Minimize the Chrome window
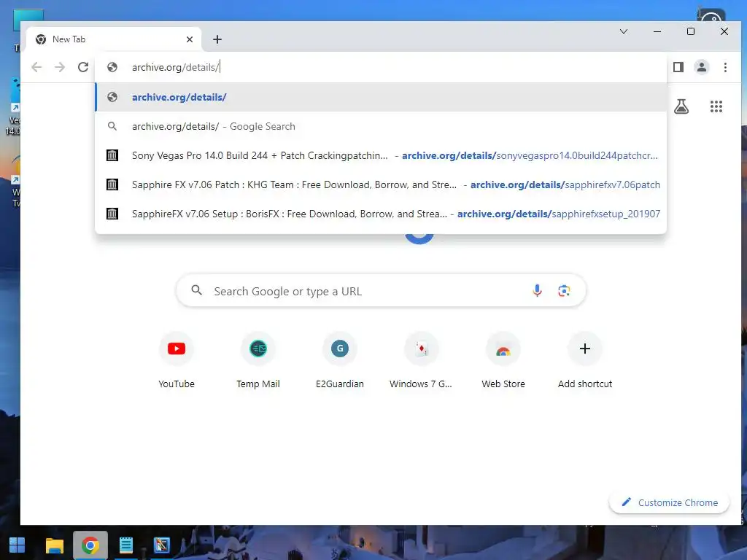 click(657, 31)
